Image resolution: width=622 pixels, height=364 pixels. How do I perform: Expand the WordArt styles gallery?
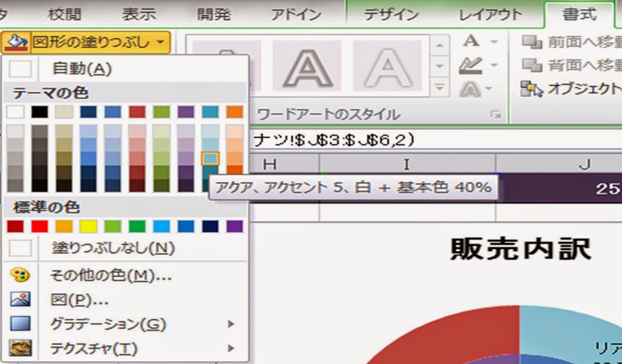click(x=441, y=87)
